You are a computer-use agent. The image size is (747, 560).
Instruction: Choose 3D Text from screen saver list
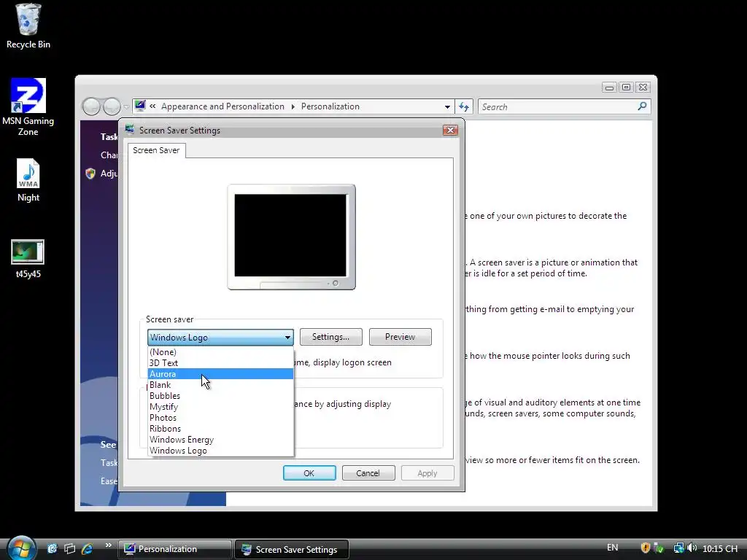(x=220, y=363)
